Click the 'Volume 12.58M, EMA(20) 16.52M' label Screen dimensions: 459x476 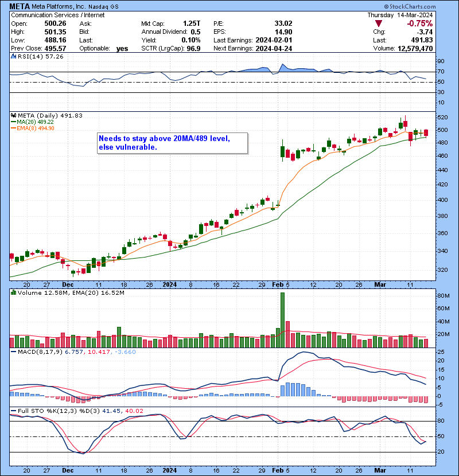[x=71, y=292]
